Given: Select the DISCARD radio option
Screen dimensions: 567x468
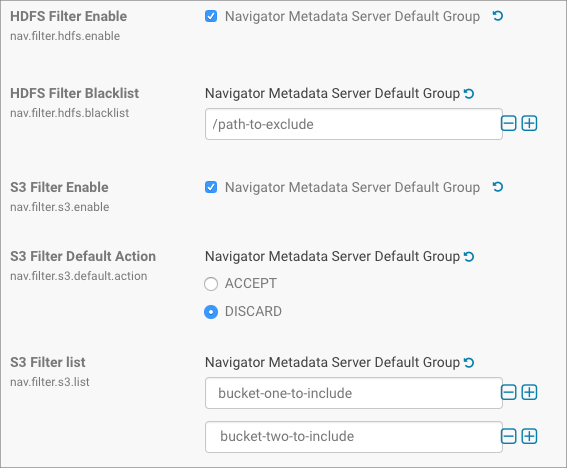Looking at the screenshot, I should coord(211,312).
